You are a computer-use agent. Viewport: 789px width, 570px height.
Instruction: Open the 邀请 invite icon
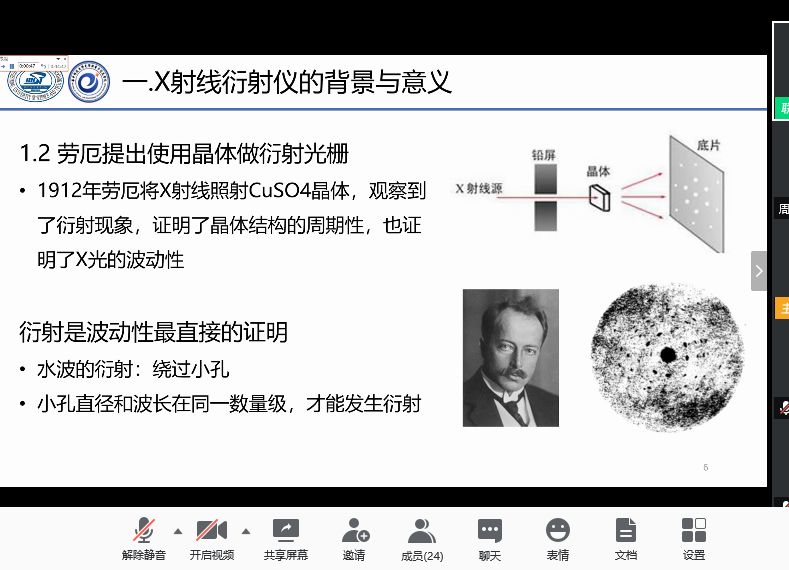coord(354,539)
